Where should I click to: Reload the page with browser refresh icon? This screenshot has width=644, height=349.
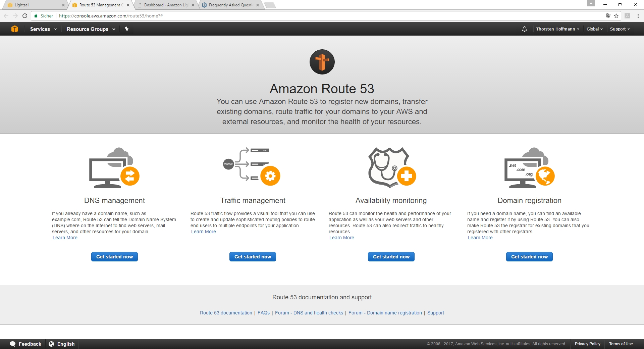coord(25,16)
